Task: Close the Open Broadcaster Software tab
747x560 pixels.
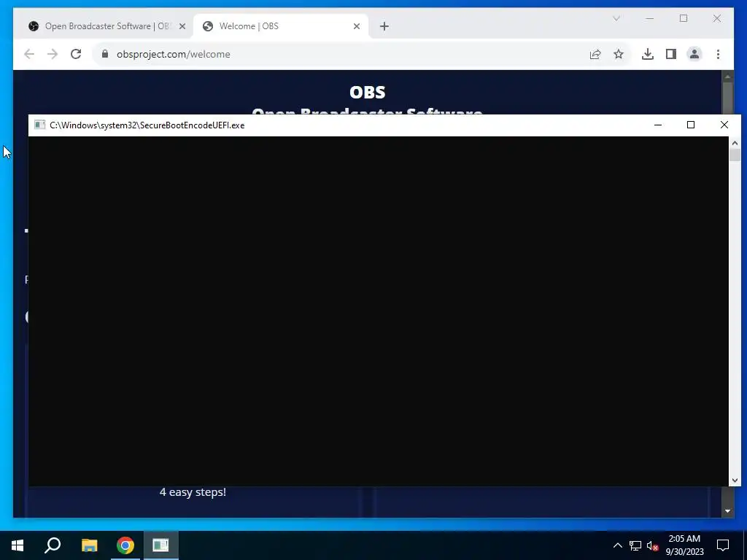Action: point(182,26)
